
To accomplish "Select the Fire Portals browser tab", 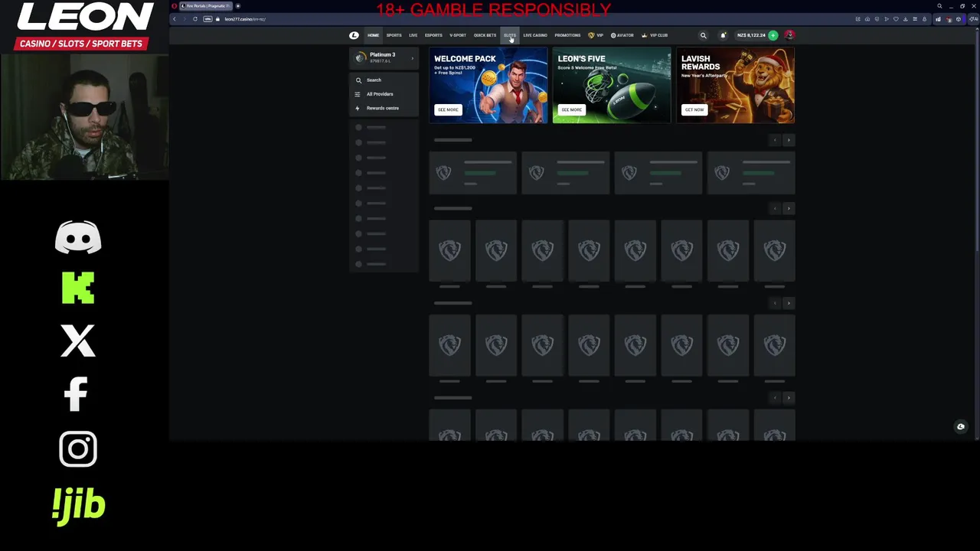I will coord(205,5).
